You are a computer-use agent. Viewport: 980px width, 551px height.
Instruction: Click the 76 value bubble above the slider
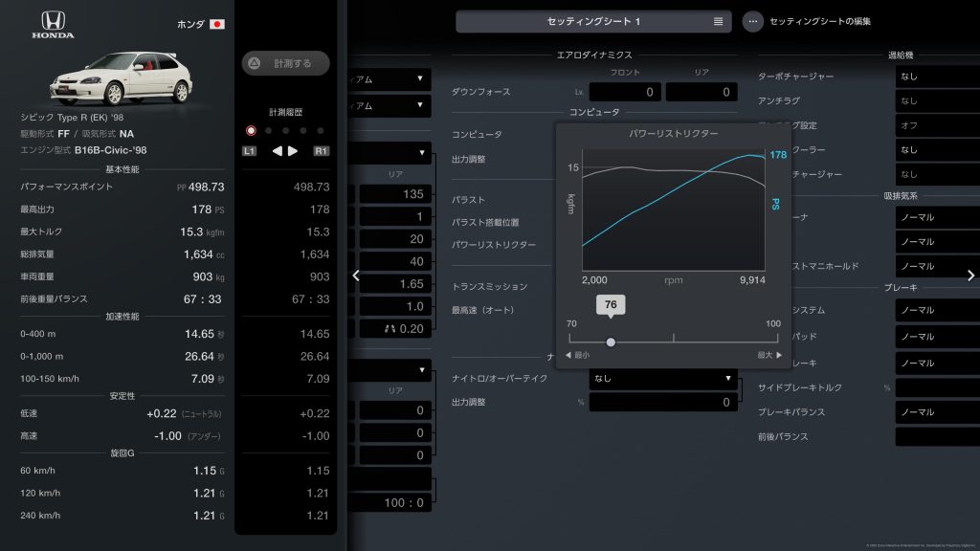[x=611, y=305]
